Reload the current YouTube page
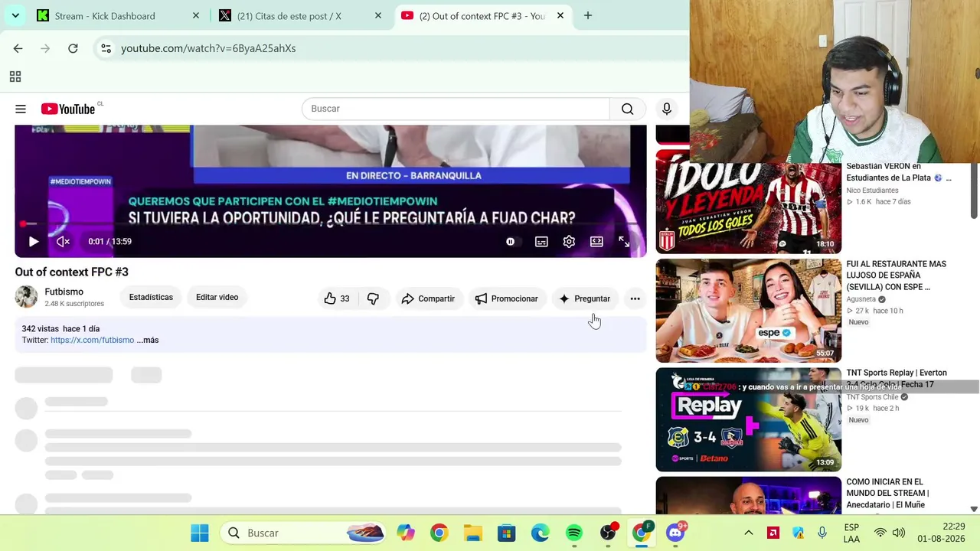This screenshot has height=551, width=980. click(73, 48)
